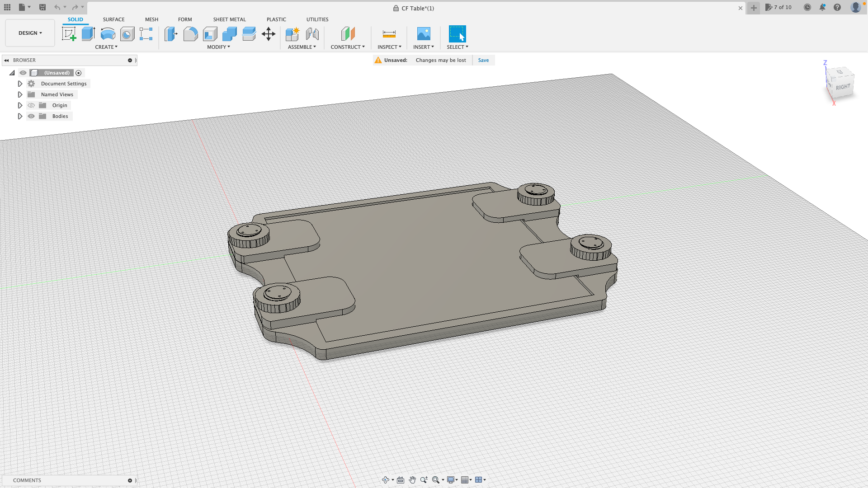This screenshot has width=868, height=488.
Task: Click the Save link in unsaved warning
Action: coord(483,60)
